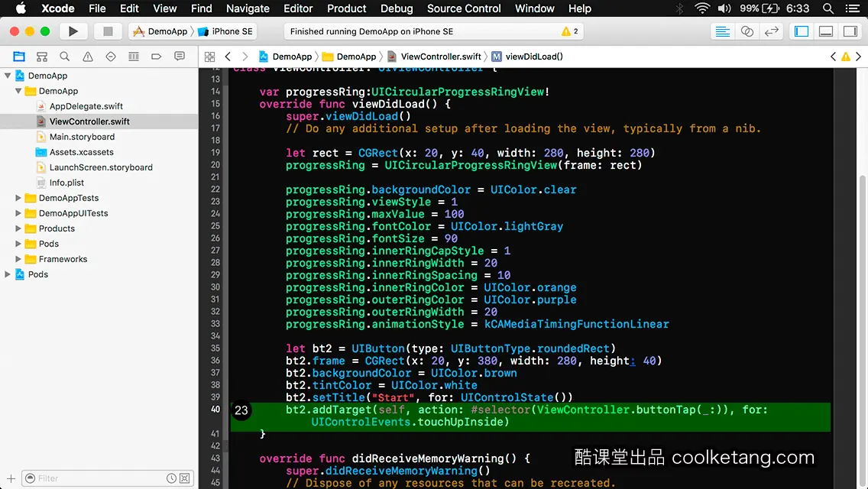Collapse the DemoApp project root
This screenshot has width=868, height=489.
8,76
